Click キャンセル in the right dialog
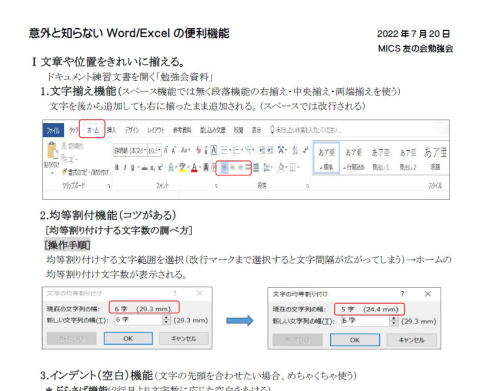 [411, 340]
